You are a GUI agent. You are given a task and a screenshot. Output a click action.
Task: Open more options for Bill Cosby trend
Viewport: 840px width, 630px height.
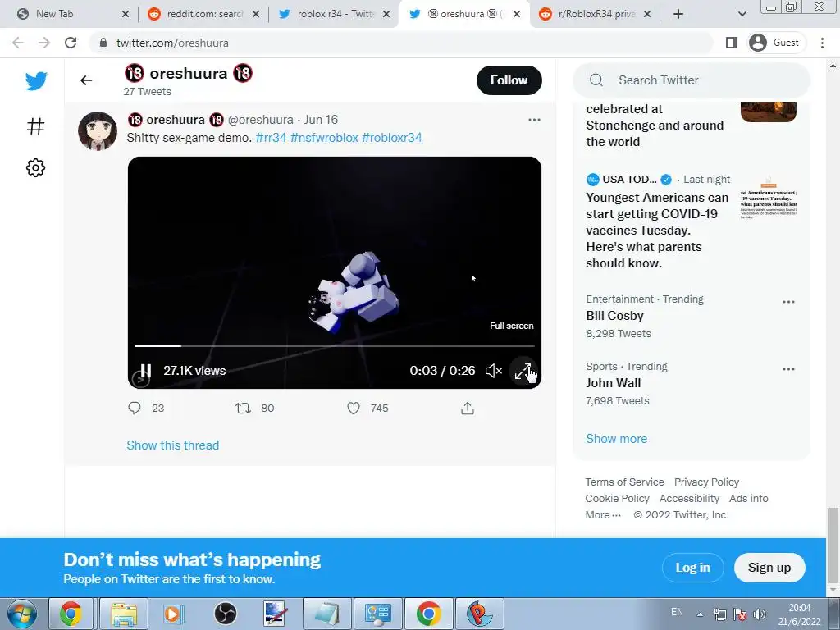click(x=788, y=302)
